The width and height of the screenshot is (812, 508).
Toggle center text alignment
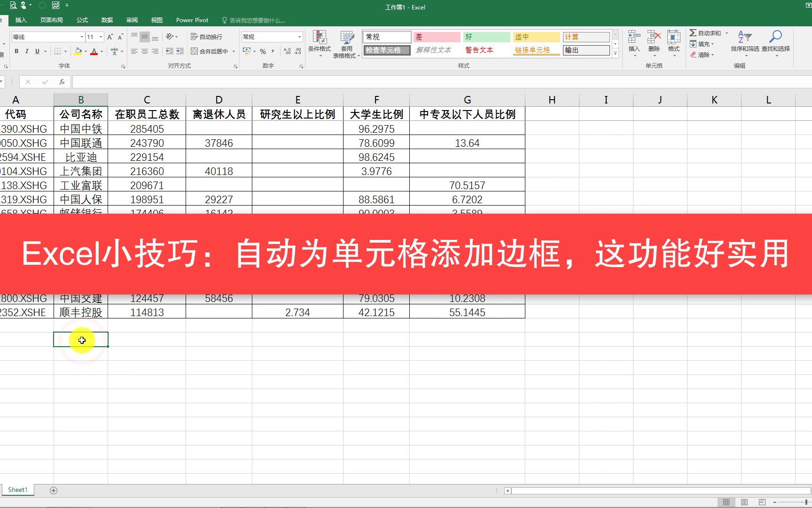pyautogui.click(x=145, y=51)
